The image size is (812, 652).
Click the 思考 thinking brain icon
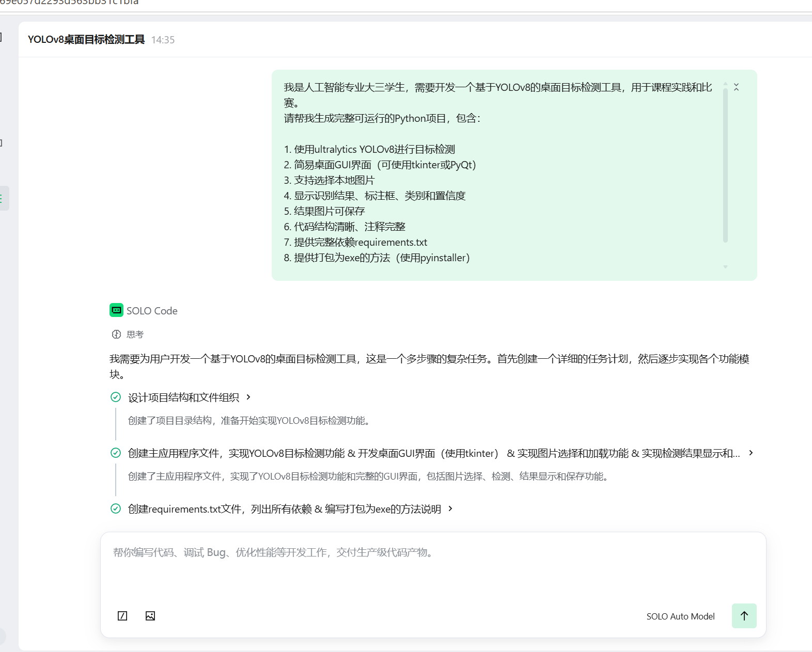pyautogui.click(x=116, y=335)
